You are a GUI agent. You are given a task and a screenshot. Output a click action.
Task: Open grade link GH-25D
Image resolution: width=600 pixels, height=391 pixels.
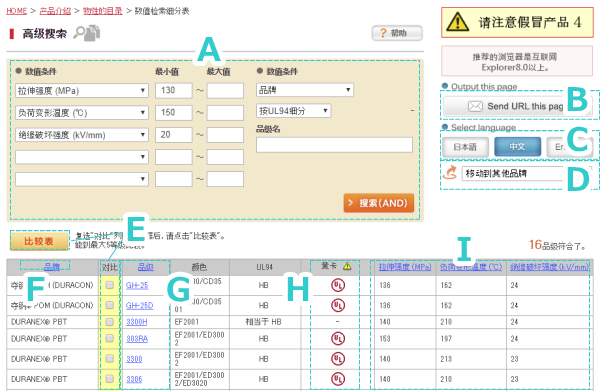coord(140,305)
